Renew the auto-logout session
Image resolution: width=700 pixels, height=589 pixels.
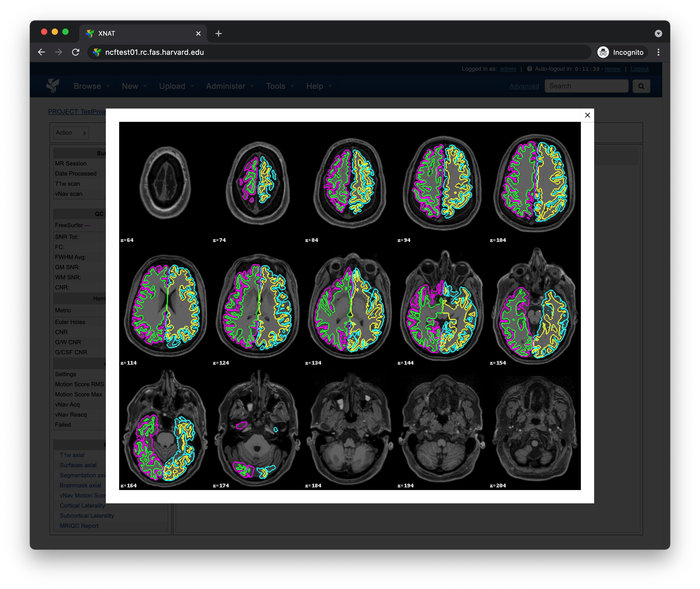click(x=612, y=69)
